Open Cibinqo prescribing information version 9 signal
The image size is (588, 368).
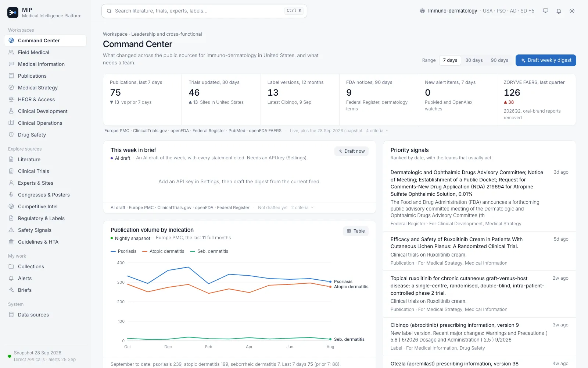(479, 336)
